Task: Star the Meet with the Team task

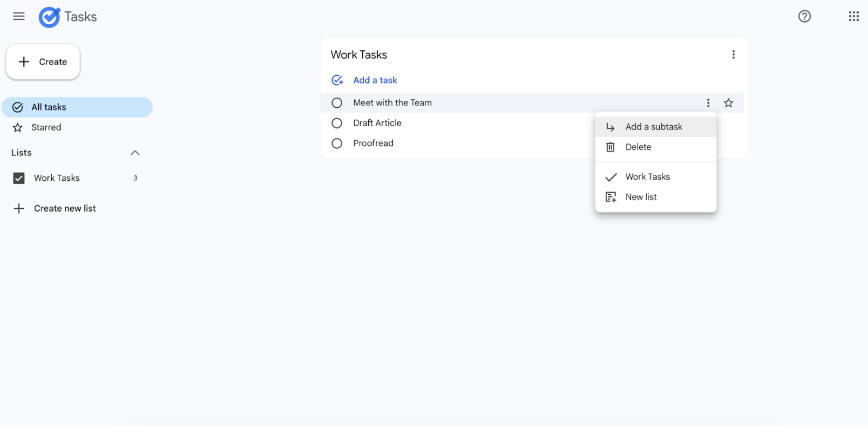Action: pos(728,103)
